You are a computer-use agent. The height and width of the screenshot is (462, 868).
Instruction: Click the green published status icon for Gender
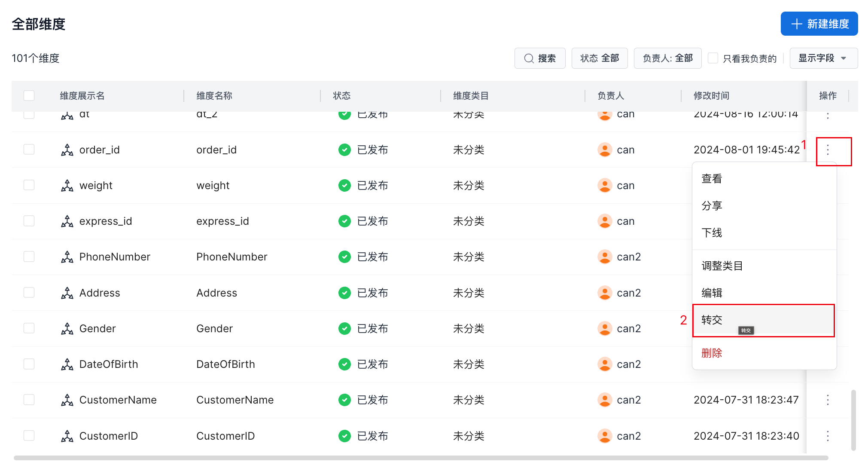pos(344,329)
